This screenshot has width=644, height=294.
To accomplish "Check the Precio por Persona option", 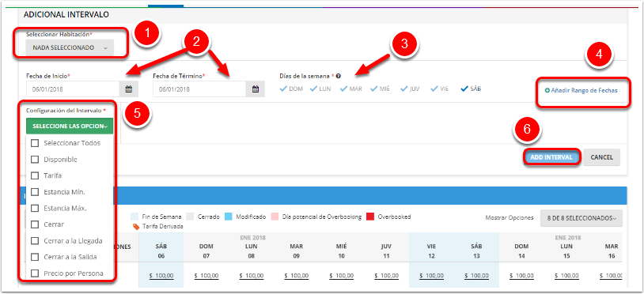I will pos(35,273).
